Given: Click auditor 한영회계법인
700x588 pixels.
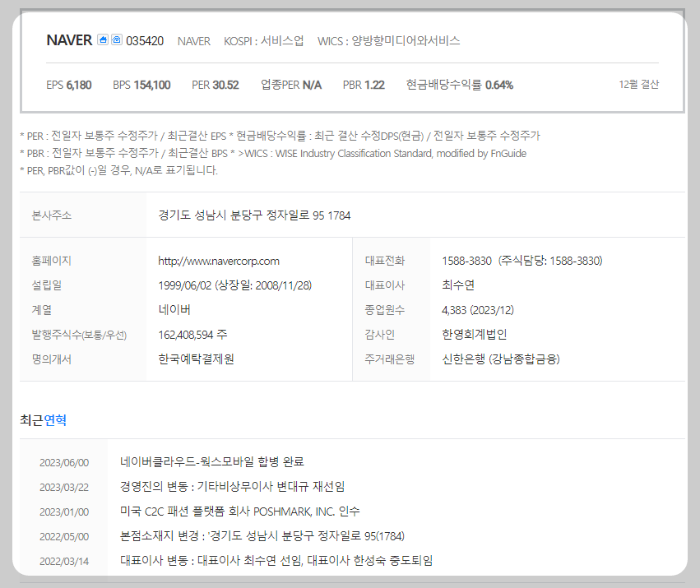Looking at the screenshot, I should [x=474, y=335].
